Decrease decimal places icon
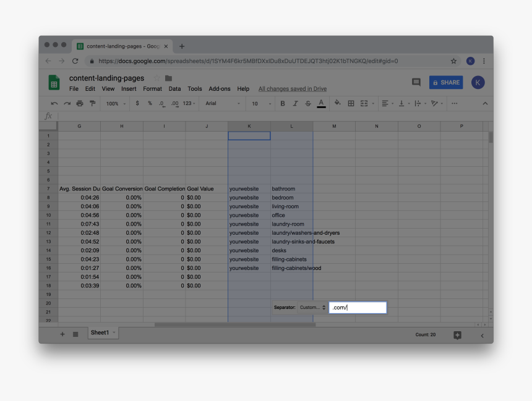This screenshot has height=401, width=532. (162, 104)
